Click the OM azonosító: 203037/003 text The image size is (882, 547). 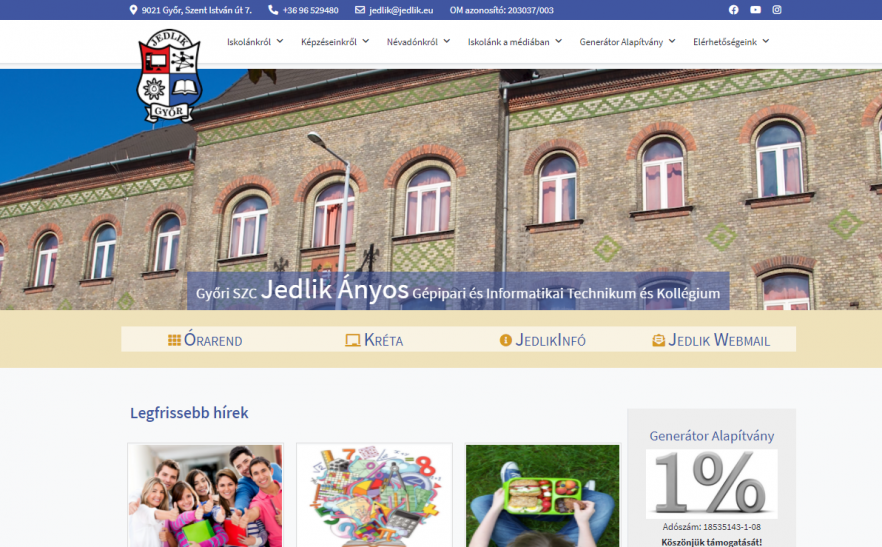coord(501,10)
